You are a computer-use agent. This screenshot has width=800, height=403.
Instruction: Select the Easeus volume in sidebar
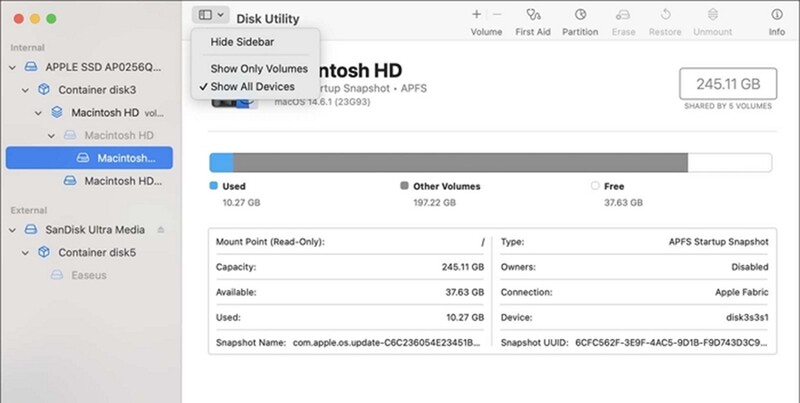point(88,275)
